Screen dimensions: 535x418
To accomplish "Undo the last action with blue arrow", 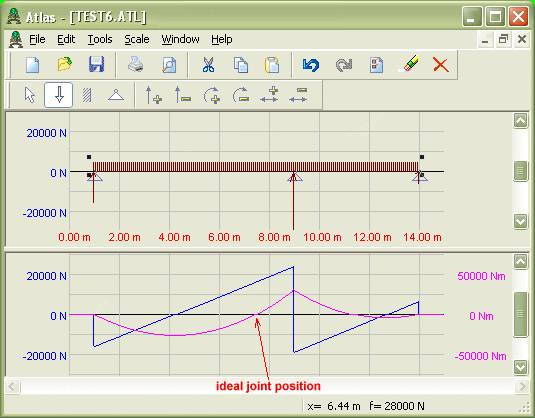I will coord(311,64).
